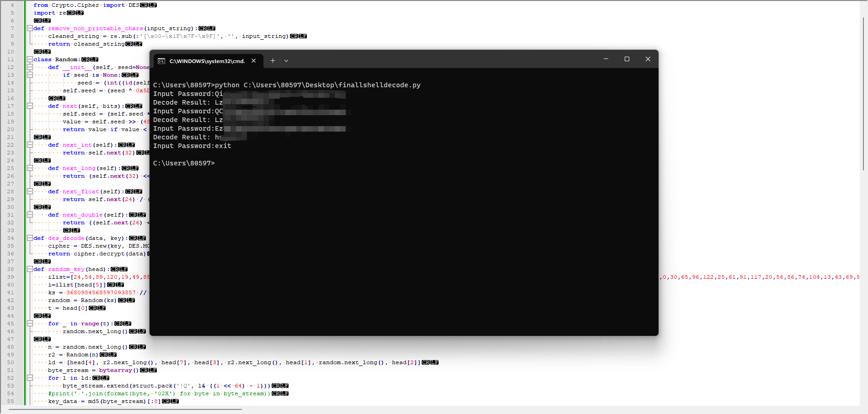The width and height of the screenshot is (868, 414).
Task: Collapse the next_int method fold
Action: click(x=29, y=145)
